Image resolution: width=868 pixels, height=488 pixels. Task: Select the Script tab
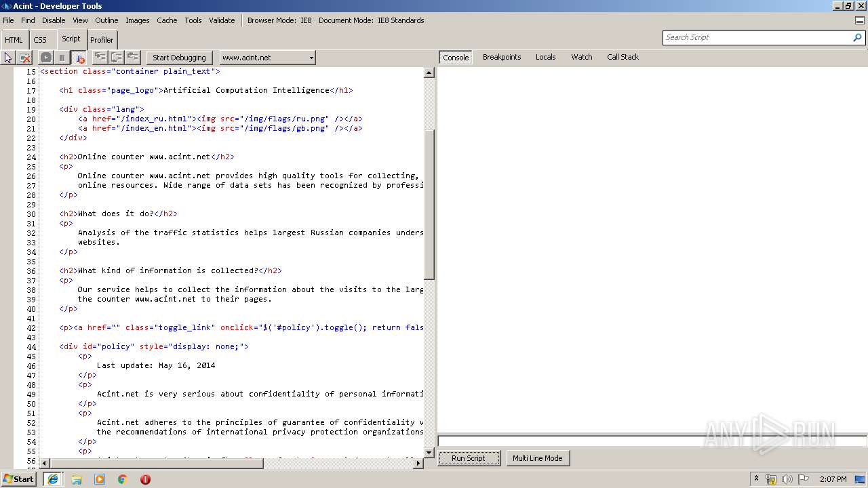point(71,39)
